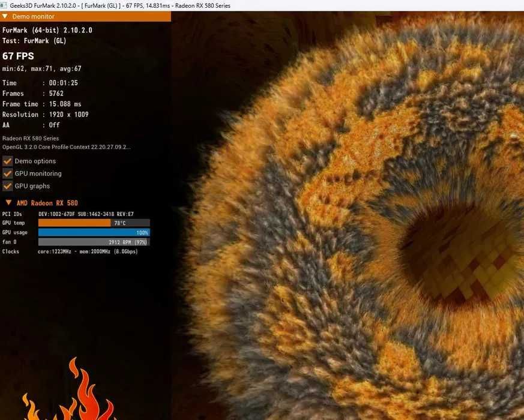Toggle the GPU monitoring checkbox
Viewport: 524px width, 420px height.
[x=7, y=173]
